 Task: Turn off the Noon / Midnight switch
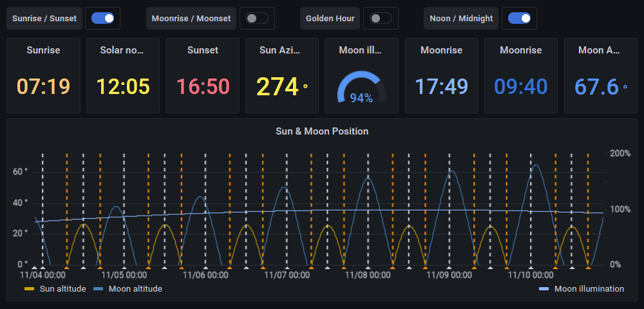click(519, 18)
